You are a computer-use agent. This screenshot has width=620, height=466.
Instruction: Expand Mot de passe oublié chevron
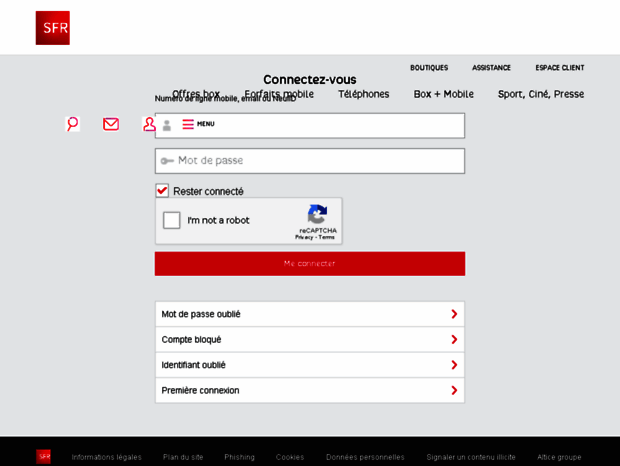(454, 314)
